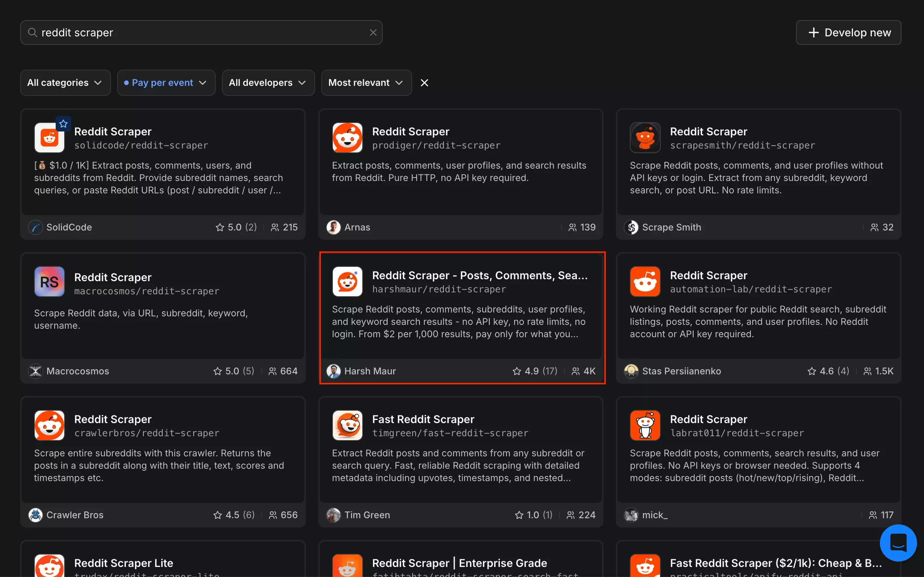Click the users count 32 for Scrape Smith
Image resolution: width=924 pixels, height=577 pixels.
[882, 227]
